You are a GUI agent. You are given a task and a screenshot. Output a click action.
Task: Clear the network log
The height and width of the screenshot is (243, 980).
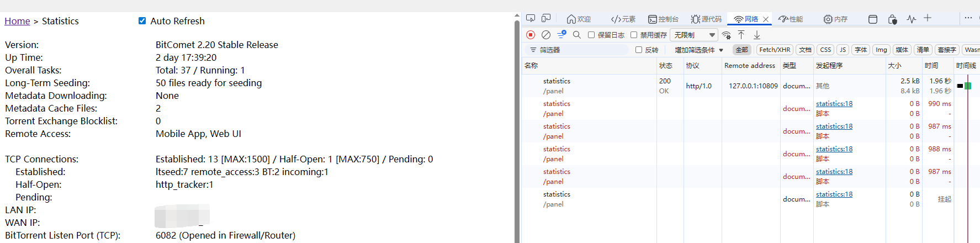546,35
